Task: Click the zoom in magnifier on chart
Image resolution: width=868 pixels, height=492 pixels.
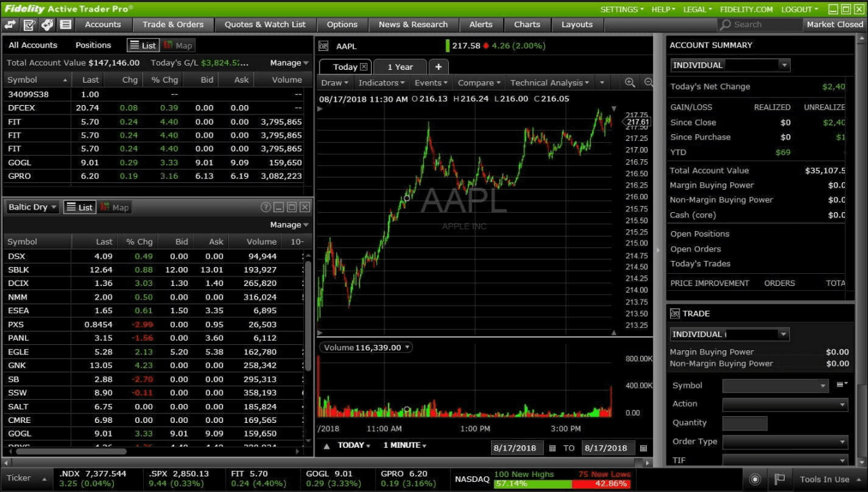Action: pos(630,83)
